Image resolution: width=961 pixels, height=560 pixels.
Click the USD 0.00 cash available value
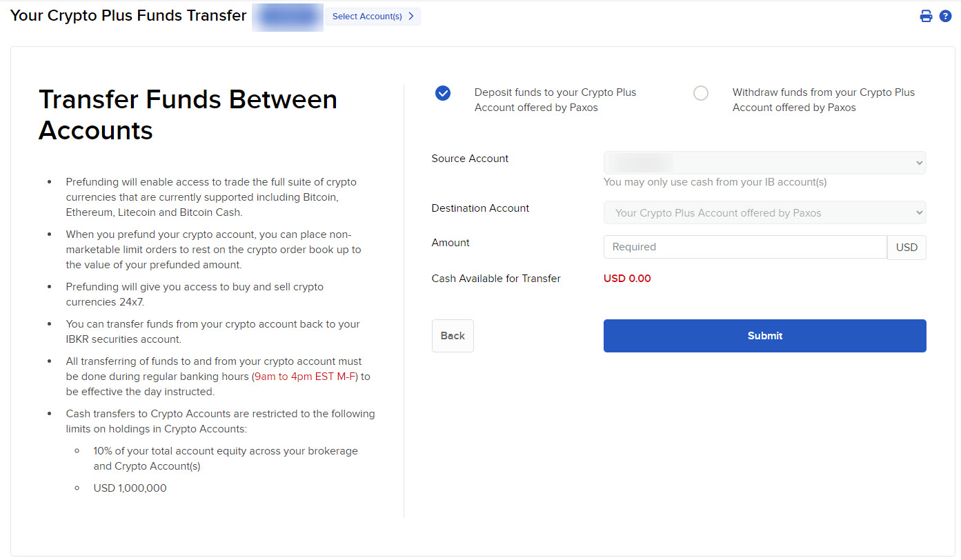[x=626, y=279]
